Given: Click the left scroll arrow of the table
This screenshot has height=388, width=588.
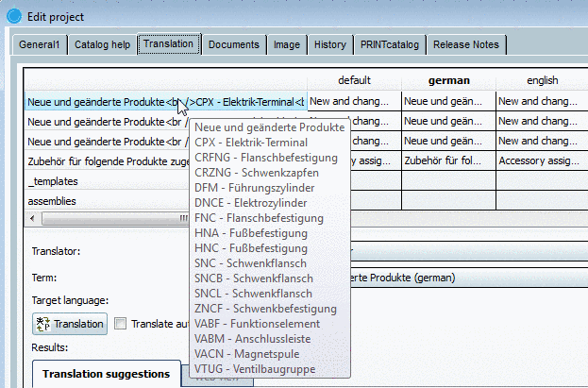Looking at the screenshot, I should [32, 218].
